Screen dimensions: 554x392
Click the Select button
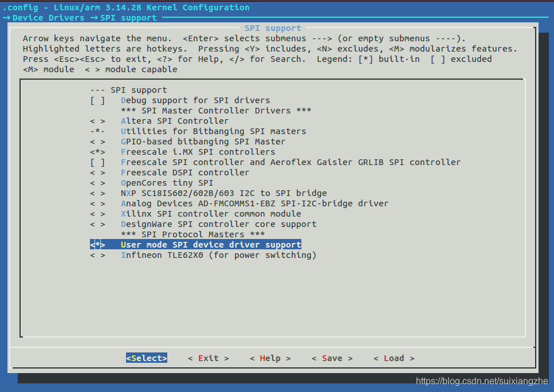pos(147,358)
